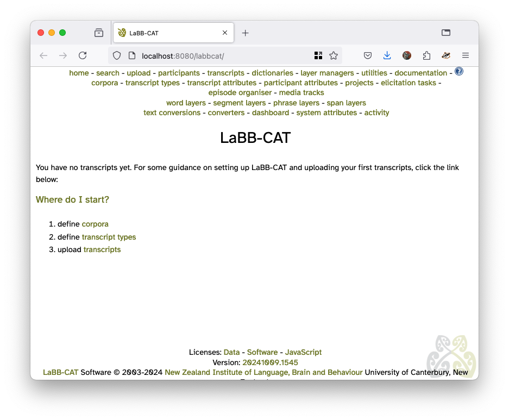
Task: Open the New Zealand Institute of Language link
Action: tap(263, 372)
